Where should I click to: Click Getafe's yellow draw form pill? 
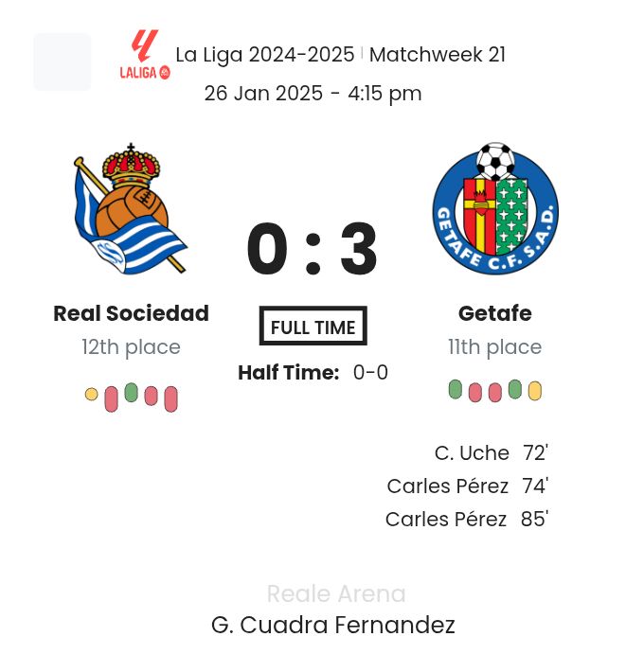(x=535, y=391)
